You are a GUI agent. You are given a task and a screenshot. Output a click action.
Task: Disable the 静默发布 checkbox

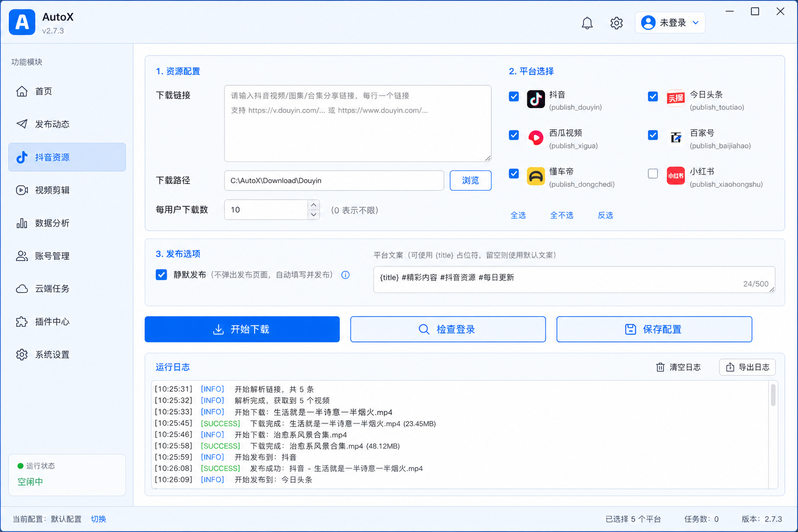tap(162, 275)
